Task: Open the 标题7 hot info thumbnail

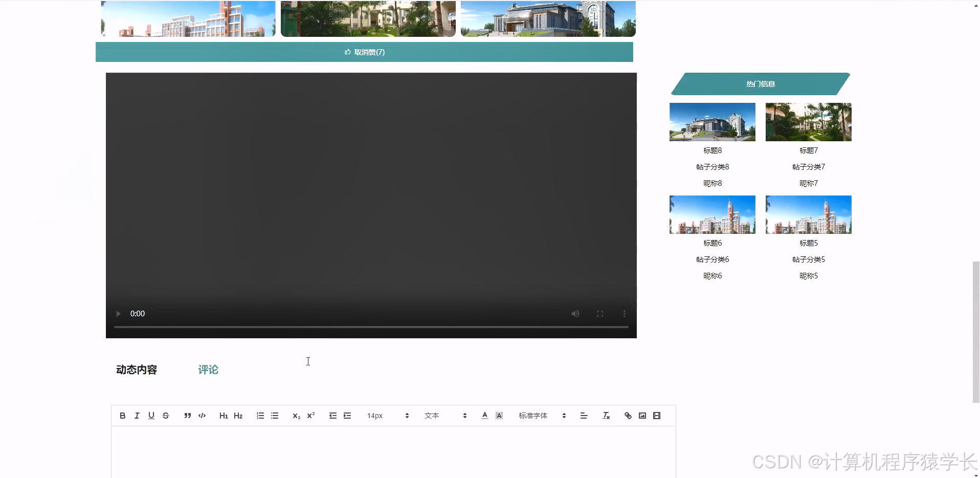Action: pos(809,122)
